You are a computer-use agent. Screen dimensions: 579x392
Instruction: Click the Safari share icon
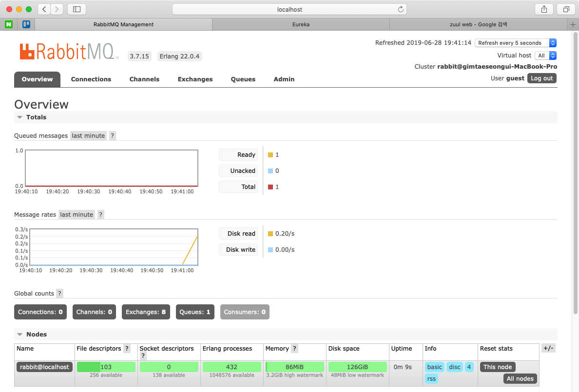click(x=544, y=9)
